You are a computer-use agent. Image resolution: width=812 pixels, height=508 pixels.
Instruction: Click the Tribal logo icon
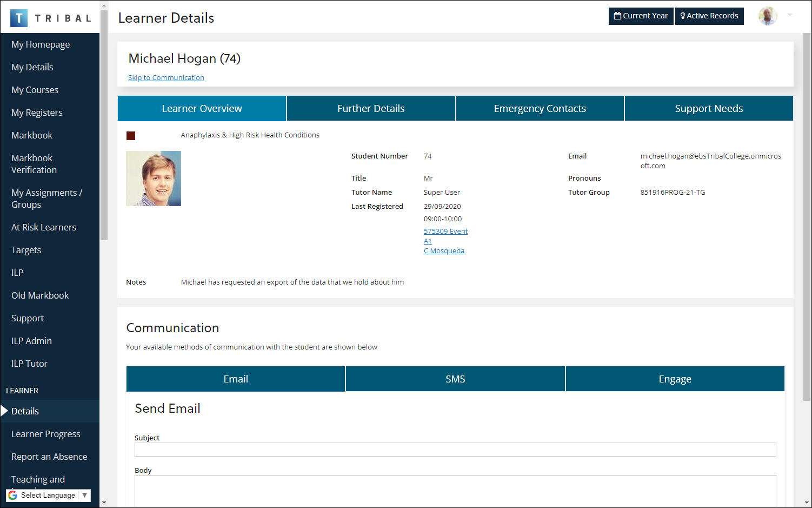pos(19,17)
